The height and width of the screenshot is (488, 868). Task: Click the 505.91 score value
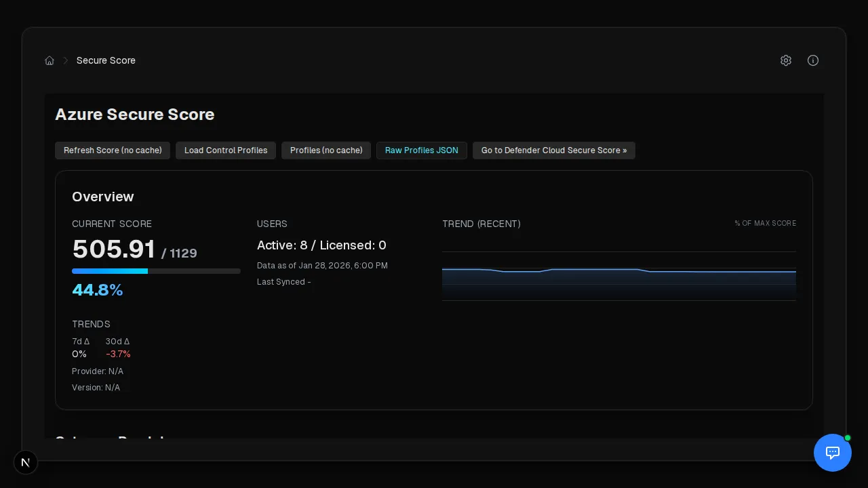pos(114,249)
